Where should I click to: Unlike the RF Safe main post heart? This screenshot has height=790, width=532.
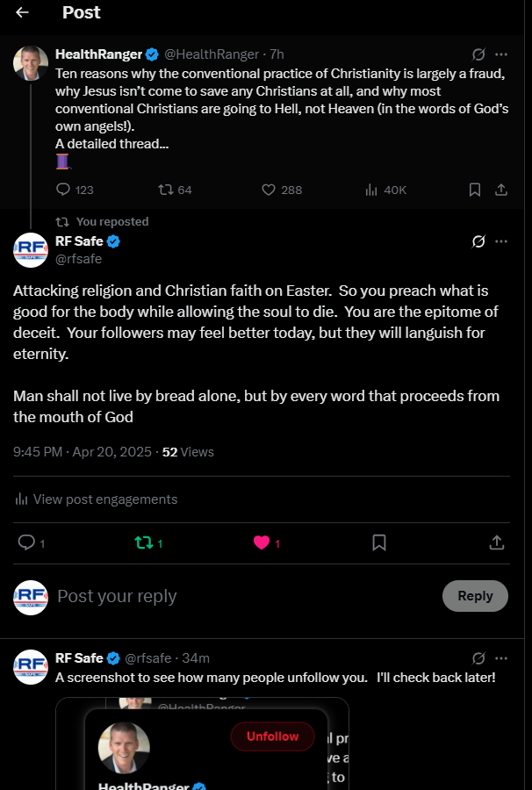coord(262,542)
